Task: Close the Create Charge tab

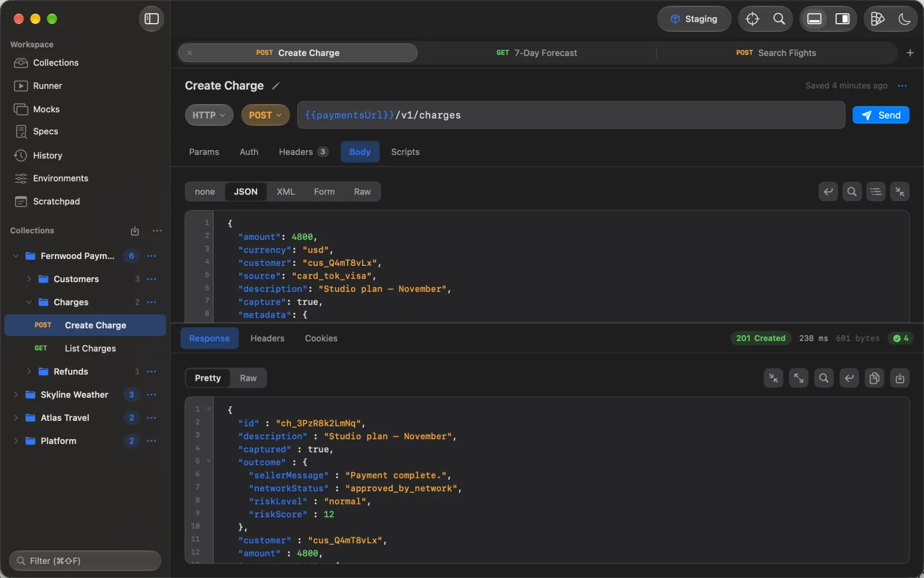Action: coord(189,53)
